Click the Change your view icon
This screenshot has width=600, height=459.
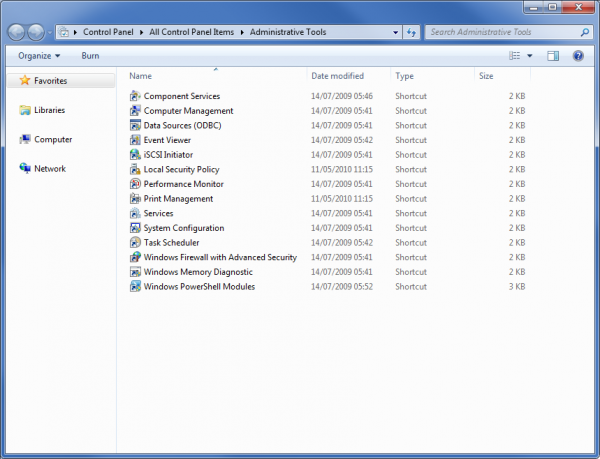pos(515,56)
